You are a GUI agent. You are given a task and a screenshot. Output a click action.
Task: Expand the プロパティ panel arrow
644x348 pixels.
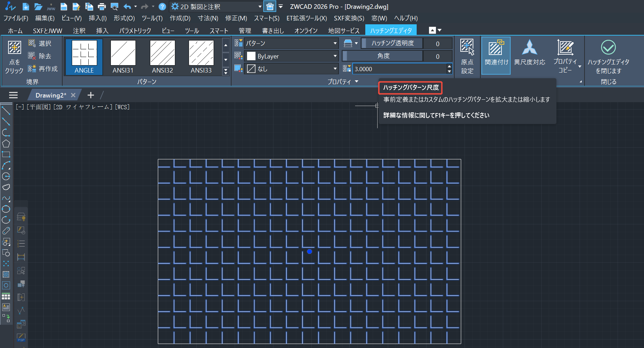[356, 82]
